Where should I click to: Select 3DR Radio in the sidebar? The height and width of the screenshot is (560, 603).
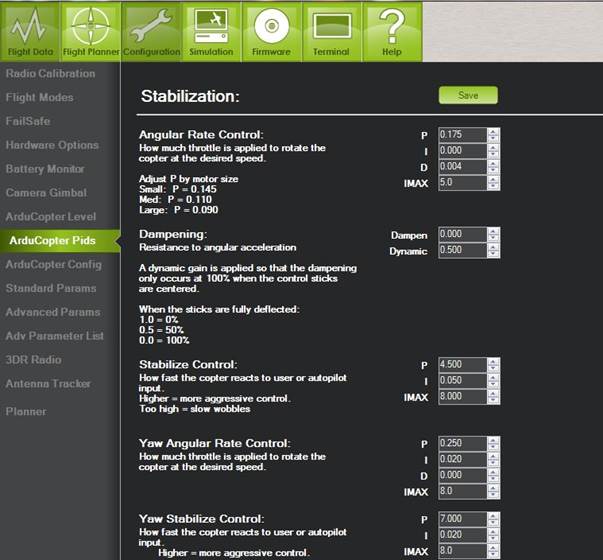coord(33,360)
